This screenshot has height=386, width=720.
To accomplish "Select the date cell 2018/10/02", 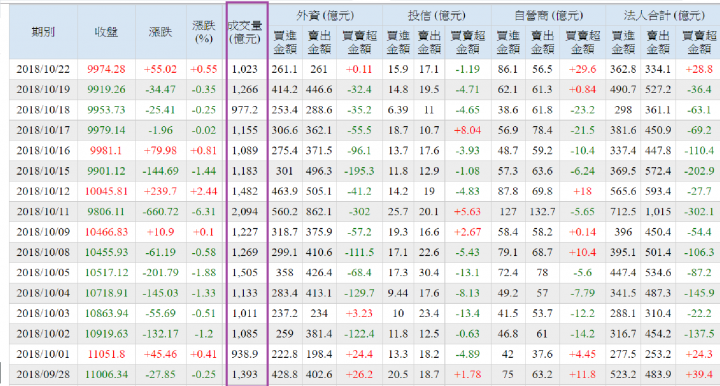I will (43, 334).
